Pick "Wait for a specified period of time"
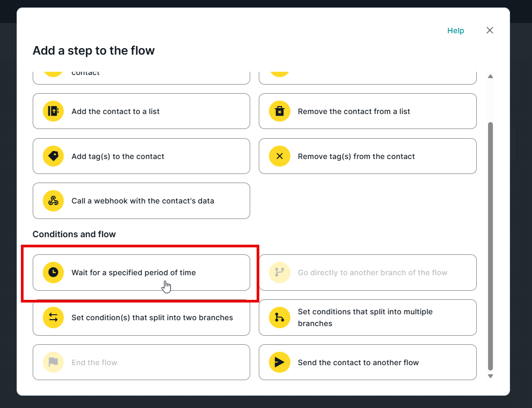This screenshot has height=408, width=532. [141, 273]
